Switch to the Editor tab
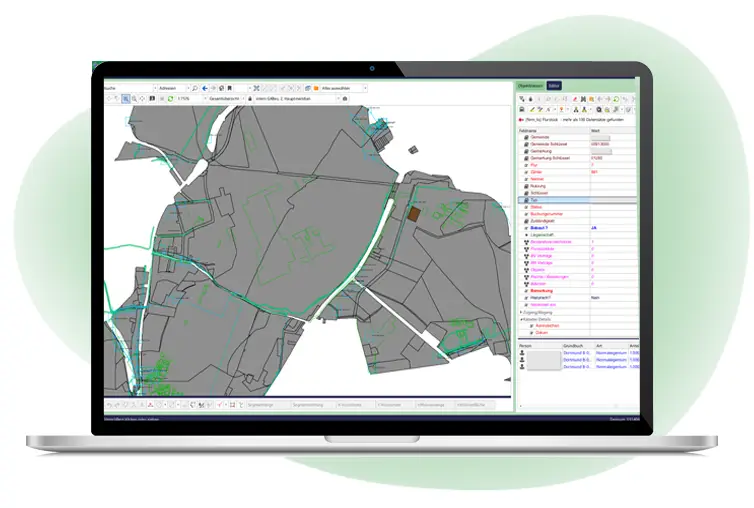This screenshot has width=754, height=508. point(554,87)
